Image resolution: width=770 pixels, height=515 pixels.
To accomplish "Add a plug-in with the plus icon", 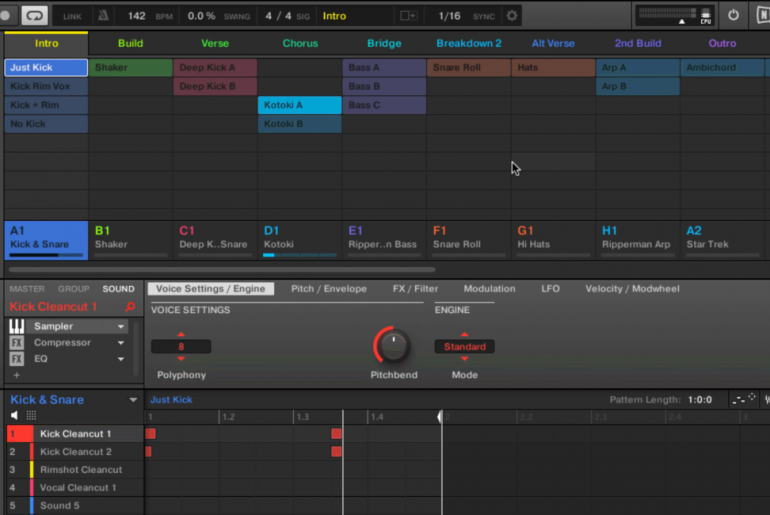I will coord(17,375).
